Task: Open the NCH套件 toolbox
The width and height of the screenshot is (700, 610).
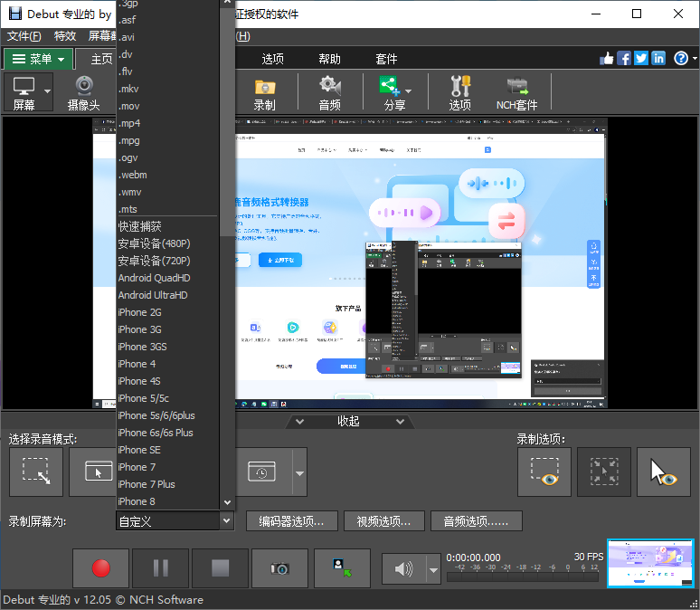Action: tap(517, 92)
